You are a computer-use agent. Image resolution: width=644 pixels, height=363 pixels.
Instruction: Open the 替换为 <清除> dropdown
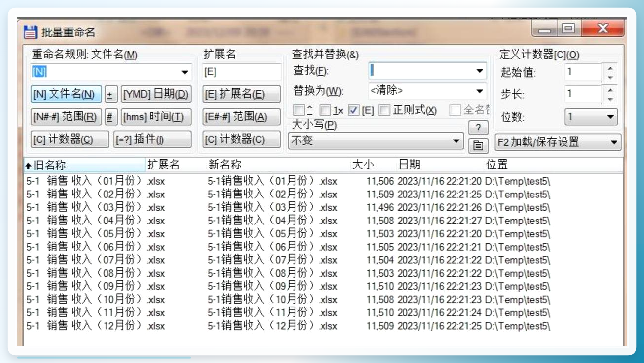point(480,91)
